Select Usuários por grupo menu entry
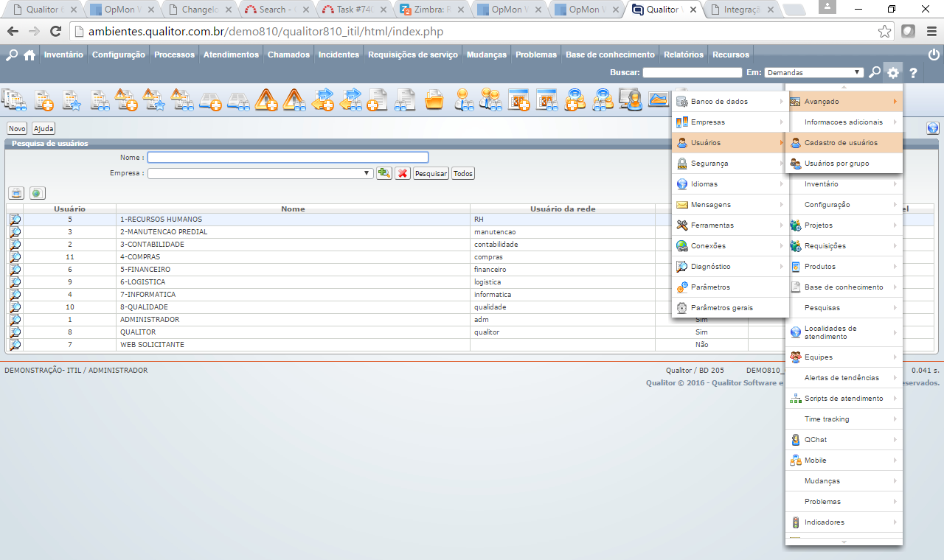 pyautogui.click(x=836, y=164)
